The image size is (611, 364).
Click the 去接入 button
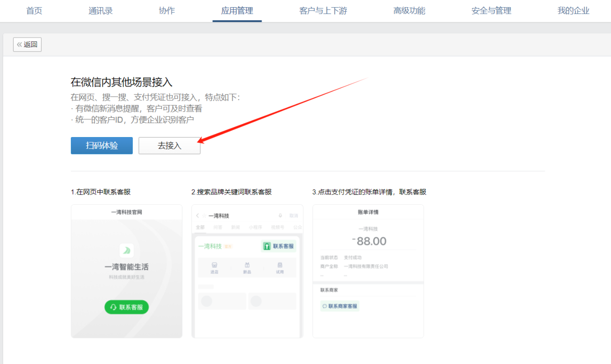pyautogui.click(x=169, y=145)
